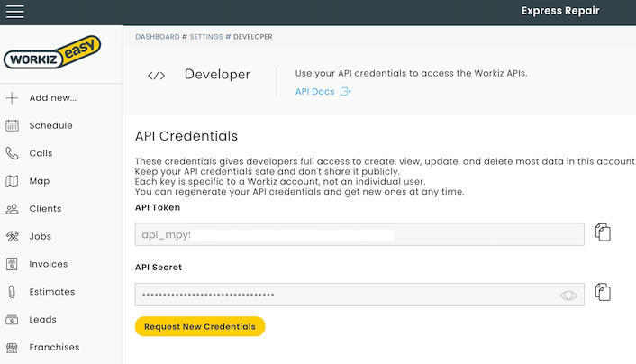This screenshot has width=636, height=364.
Task: Click the API Credentials heading
Action: coord(186,136)
